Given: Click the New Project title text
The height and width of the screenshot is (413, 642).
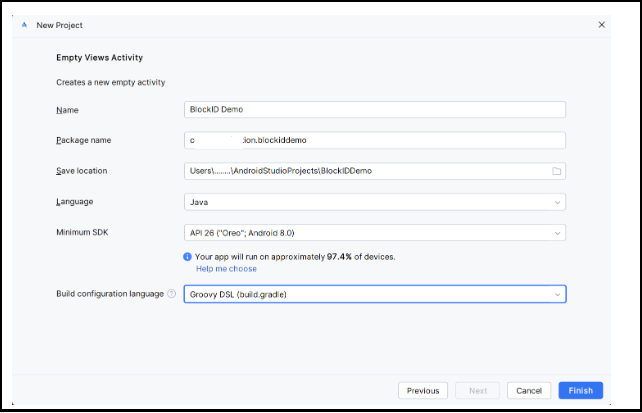Looking at the screenshot, I should (x=60, y=25).
